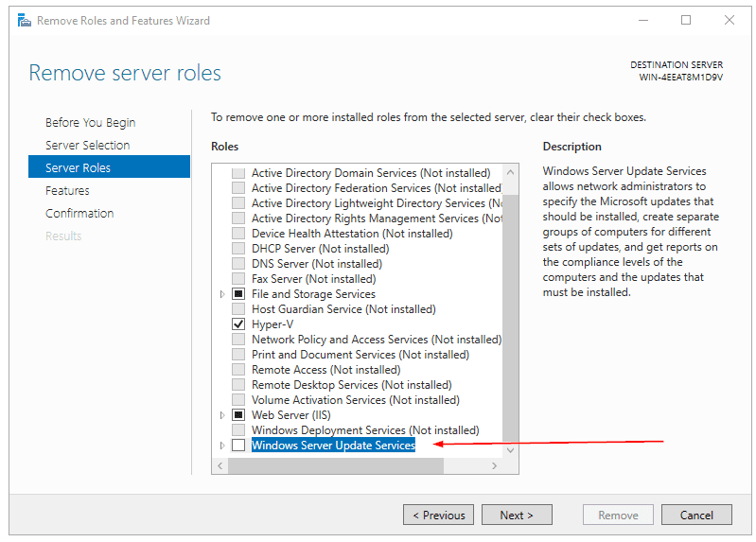Click the Cancel button
This screenshot has height=542, width=756.
(x=696, y=515)
